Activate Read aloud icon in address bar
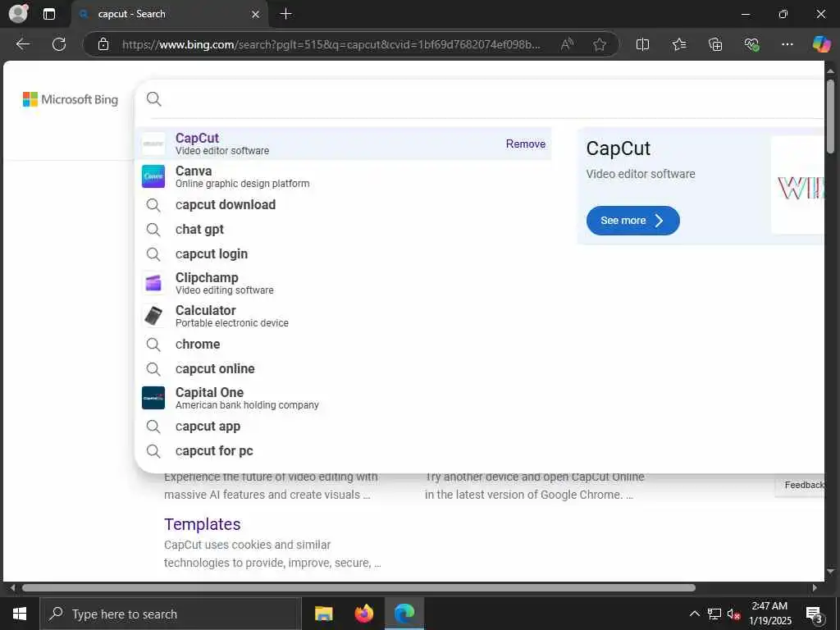Viewport: 840px width, 630px height. click(x=567, y=44)
